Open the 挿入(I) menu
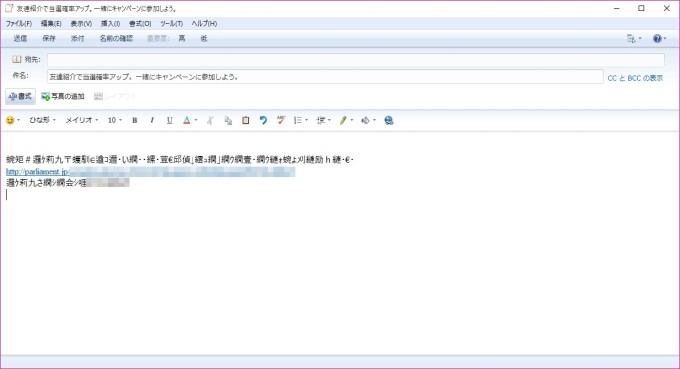This screenshot has height=369, width=680. (110, 23)
